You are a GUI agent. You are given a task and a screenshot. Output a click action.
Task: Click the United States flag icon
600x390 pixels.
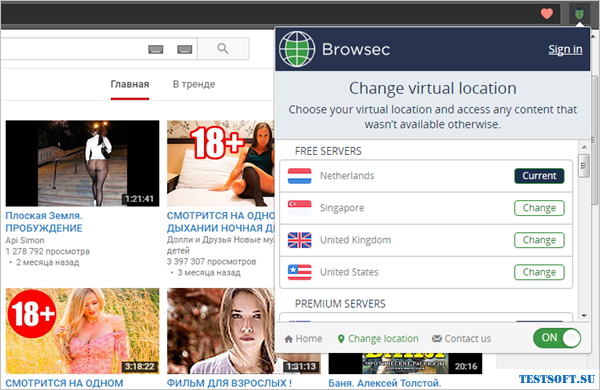[x=300, y=272]
